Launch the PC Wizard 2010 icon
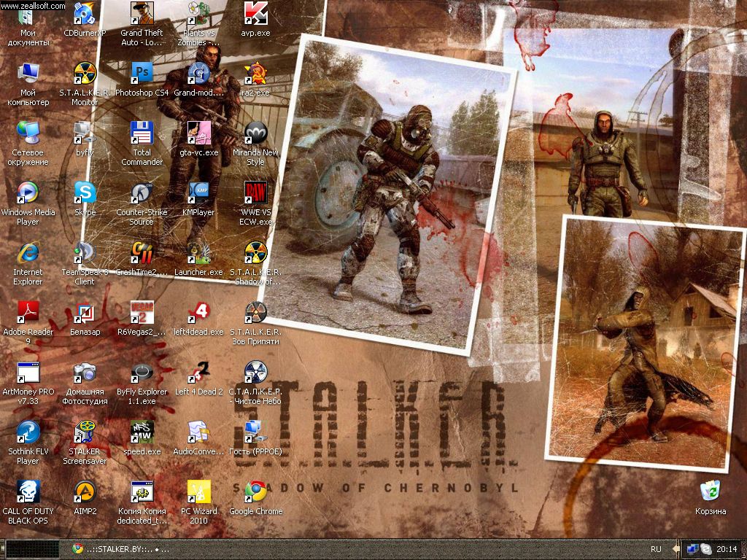Viewport: 747px width, 560px height. click(198, 492)
